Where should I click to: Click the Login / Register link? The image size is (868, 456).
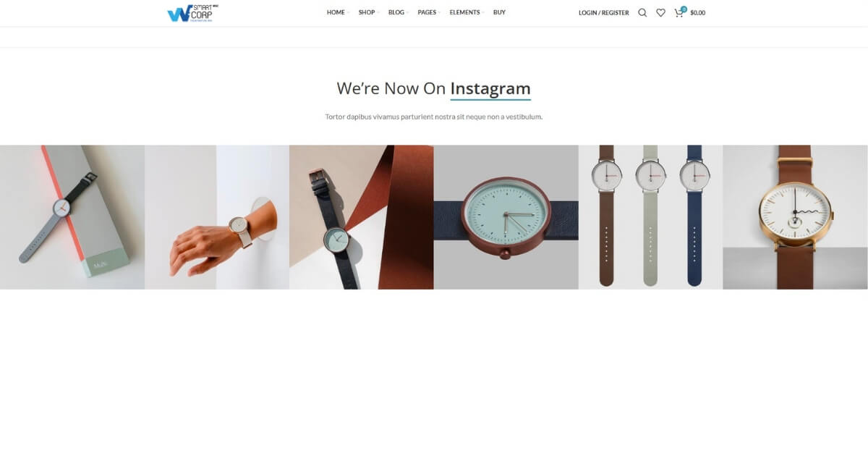603,13
